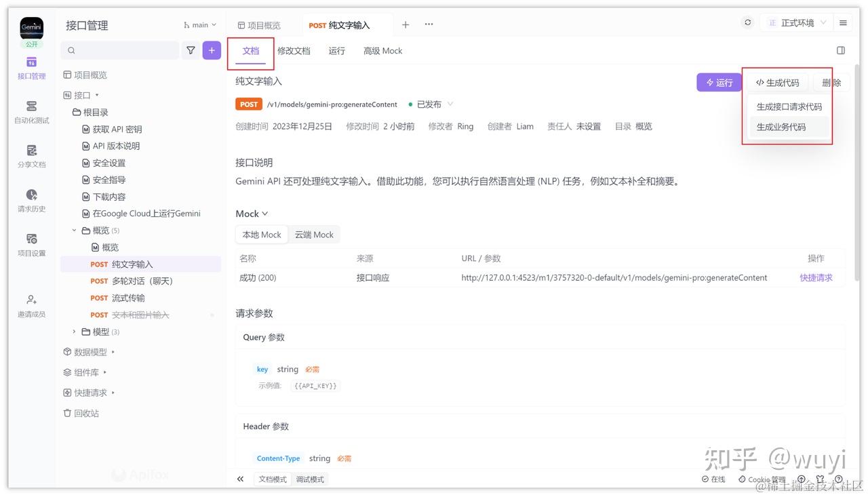Open 项目设置 in the sidebar
868x497 pixels.
pos(31,244)
